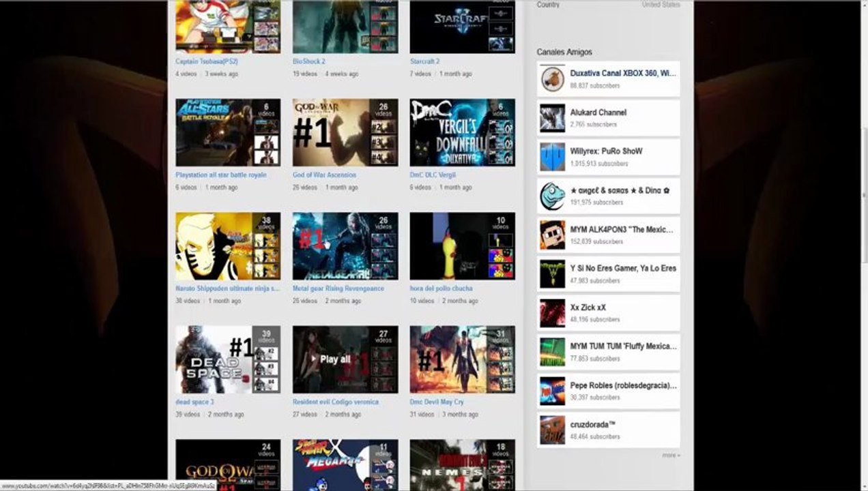868x491 pixels.
Task: Click the page vertical scrollbar thumb
Action: coord(864,194)
